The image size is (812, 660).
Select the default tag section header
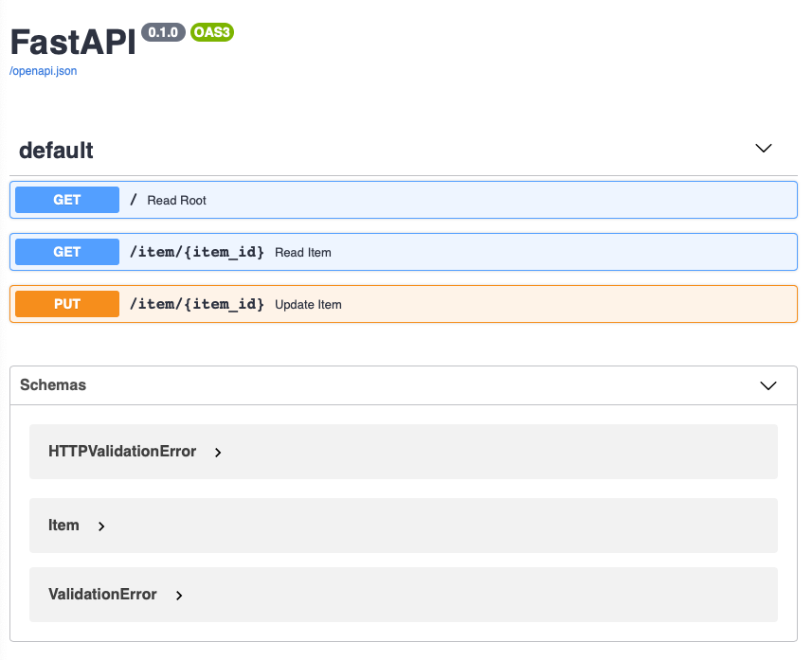point(55,150)
